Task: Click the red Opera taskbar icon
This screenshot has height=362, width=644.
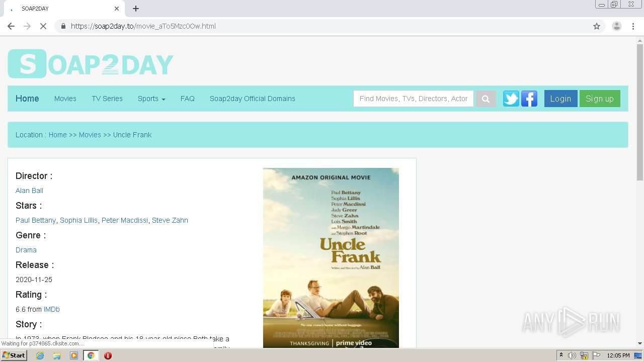Action: pyautogui.click(x=108, y=355)
